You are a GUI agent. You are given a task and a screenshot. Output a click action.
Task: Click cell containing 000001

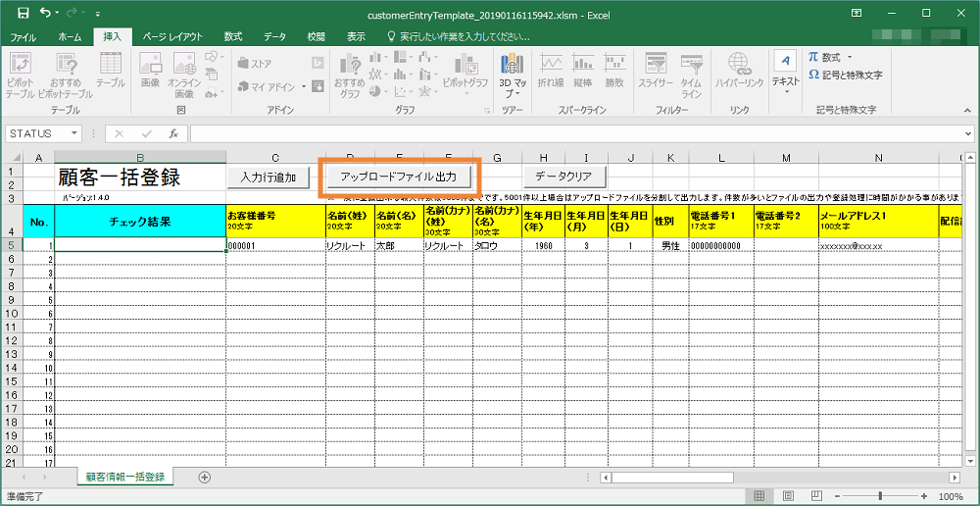[275, 246]
